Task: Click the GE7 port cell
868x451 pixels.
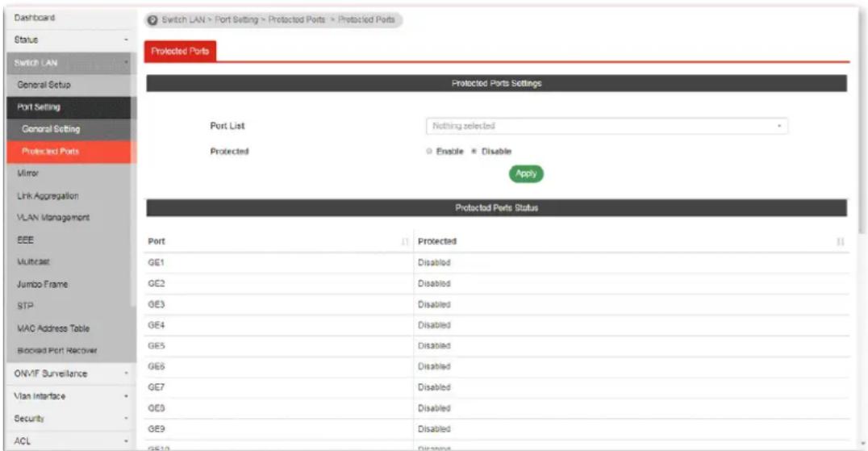Action: [x=278, y=388]
